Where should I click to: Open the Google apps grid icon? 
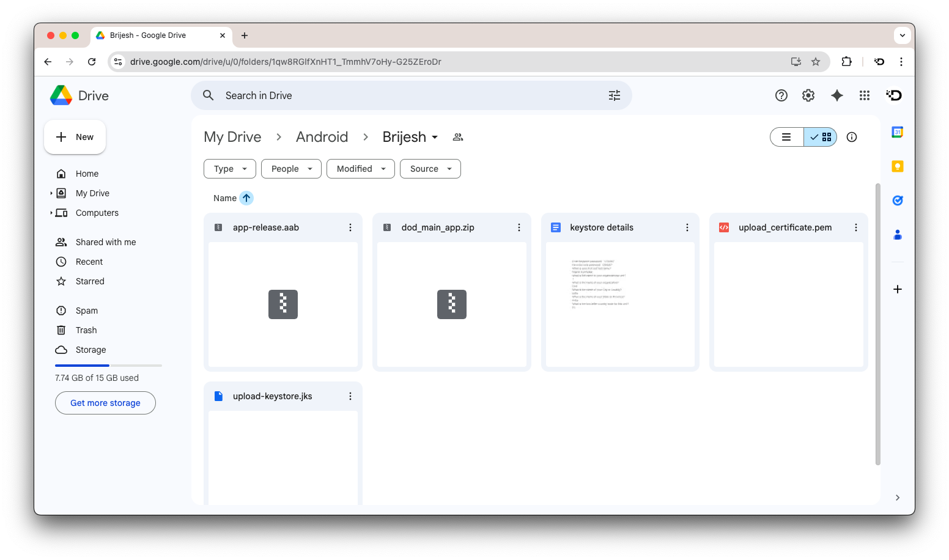pyautogui.click(x=865, y=95)
